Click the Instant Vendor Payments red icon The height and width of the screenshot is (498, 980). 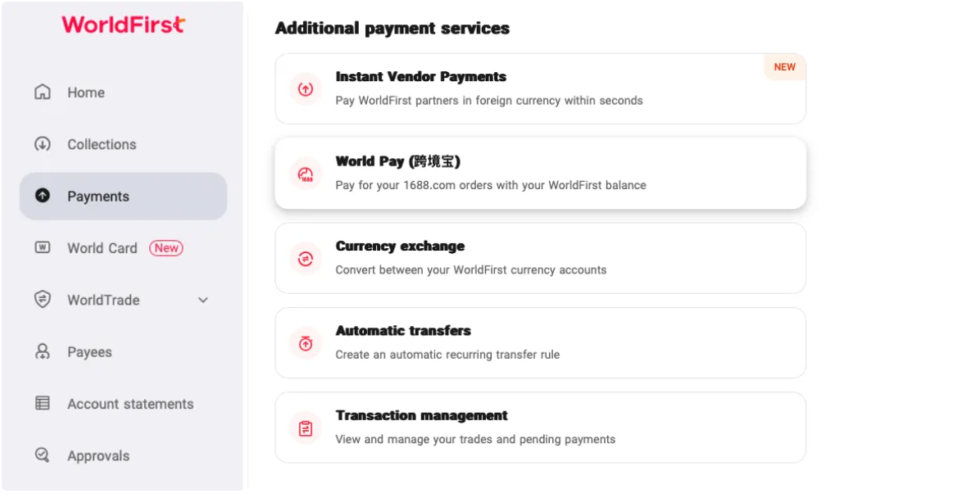306,88
